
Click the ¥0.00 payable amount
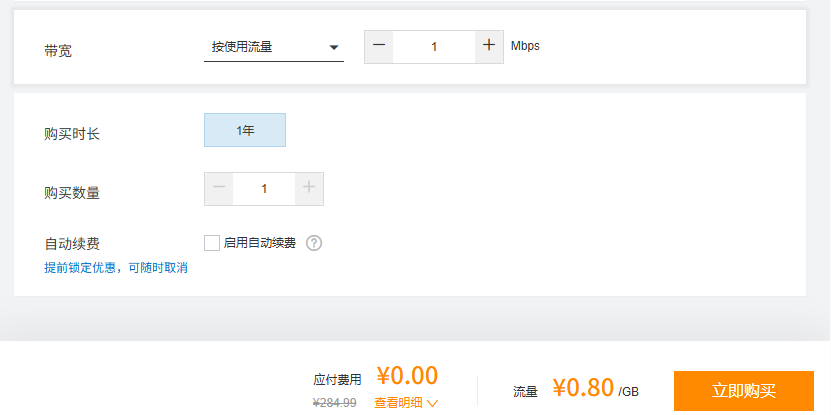(x=407, y=376)
